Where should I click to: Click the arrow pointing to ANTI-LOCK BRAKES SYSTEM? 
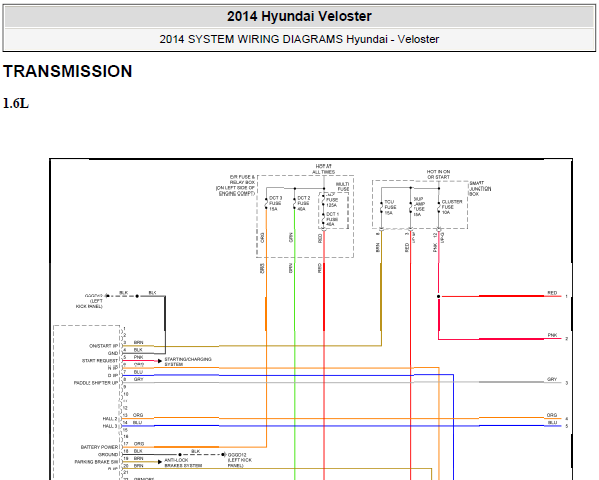click(160, 462)
